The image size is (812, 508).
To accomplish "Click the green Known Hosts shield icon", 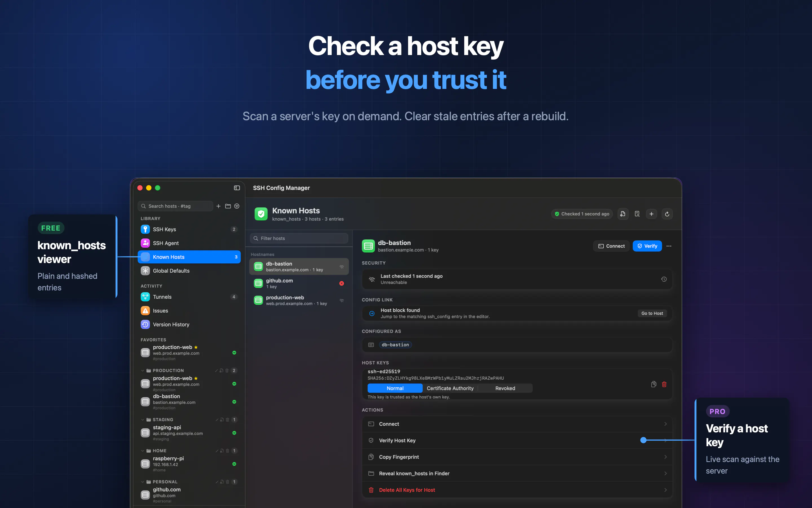I will 261,214.
